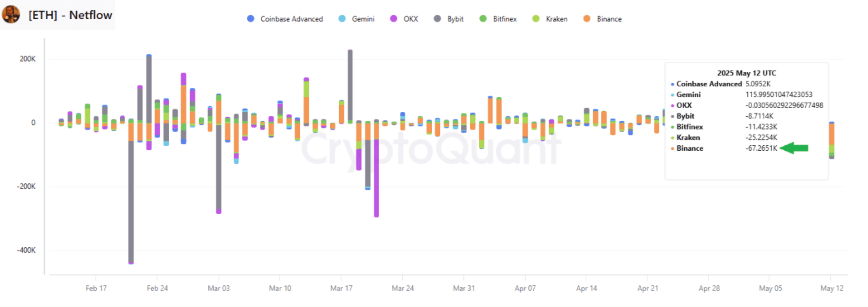Hide the Bitfinex series via legend label
The width and height of the screenshot is (868, 307).
(505, 19)
